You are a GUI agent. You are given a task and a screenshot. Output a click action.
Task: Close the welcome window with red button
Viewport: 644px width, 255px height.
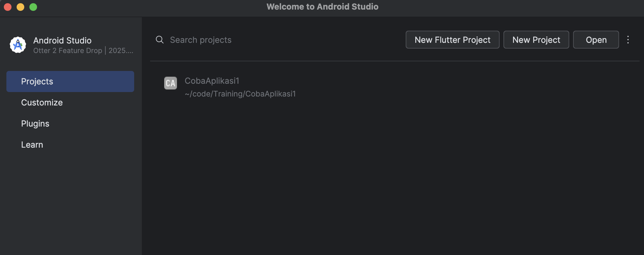(8, 7)
